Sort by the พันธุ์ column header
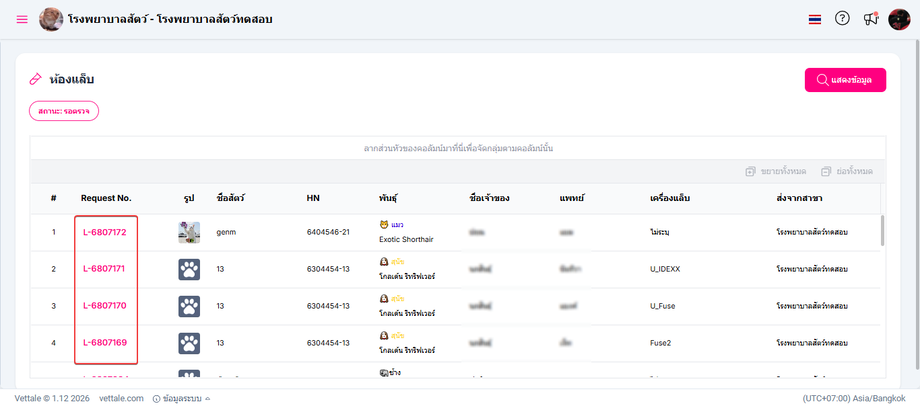Image resolution: width=920 pixels, height=408 pixels. (388, 198)
